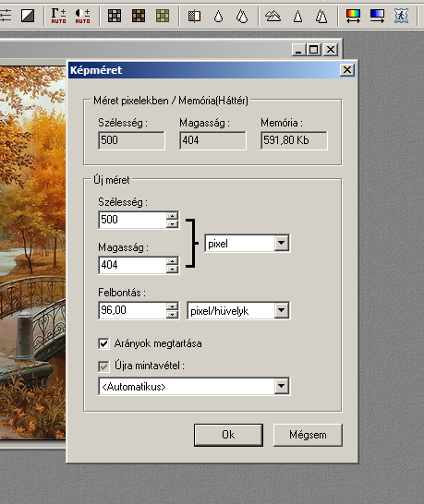Expand the <Automatikus> resampling dropdown
Viewport: 424px width, 504px height.
pos(194,387)
